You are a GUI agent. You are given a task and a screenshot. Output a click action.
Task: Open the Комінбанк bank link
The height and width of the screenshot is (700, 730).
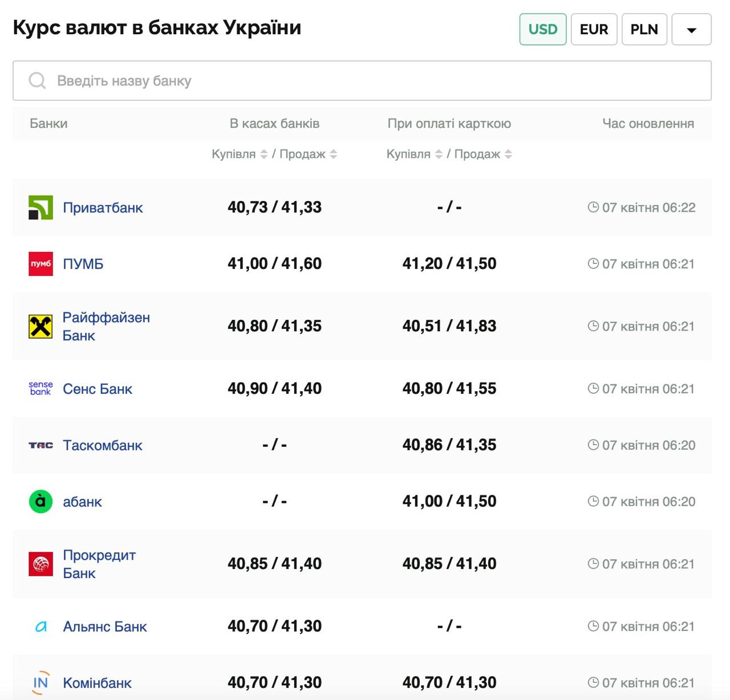tap(97, 683)
